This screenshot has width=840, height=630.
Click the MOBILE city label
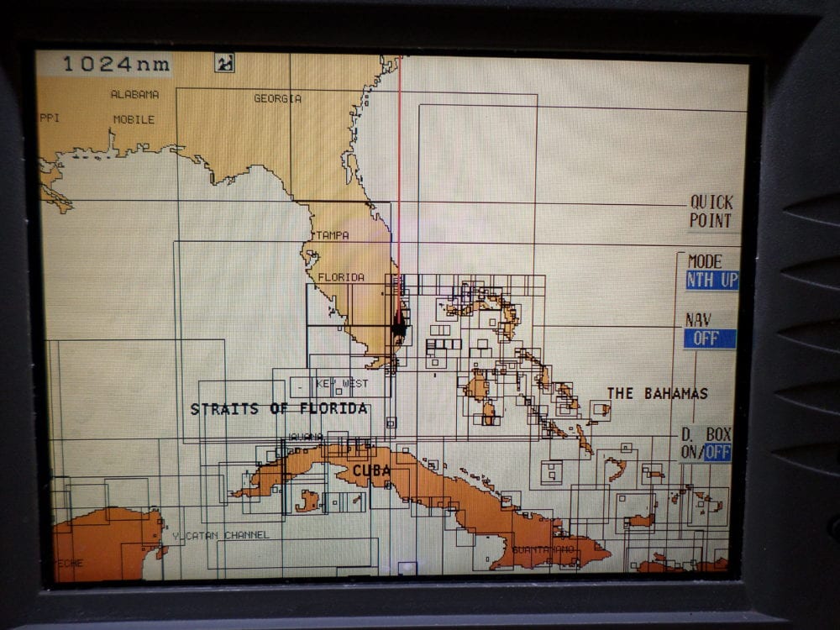[134, 119]
